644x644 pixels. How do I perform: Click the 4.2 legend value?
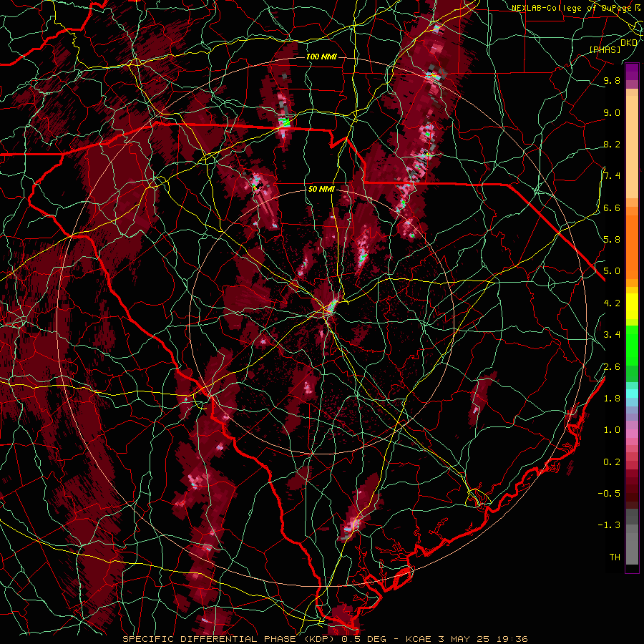coord(612,303)
